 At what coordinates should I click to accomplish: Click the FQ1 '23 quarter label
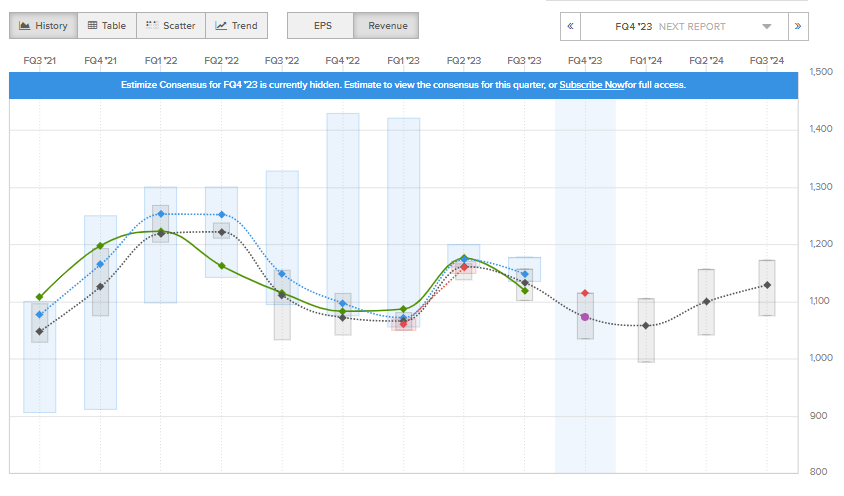point(403,61)
